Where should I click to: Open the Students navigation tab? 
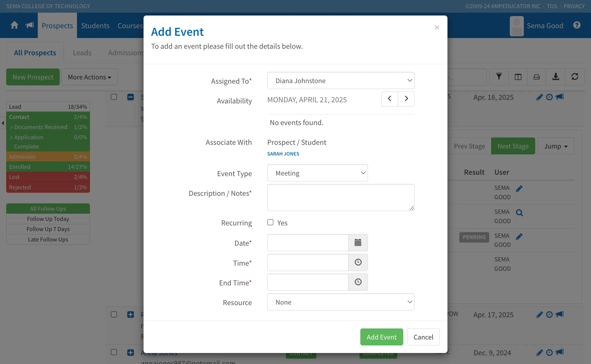(95, 25)
